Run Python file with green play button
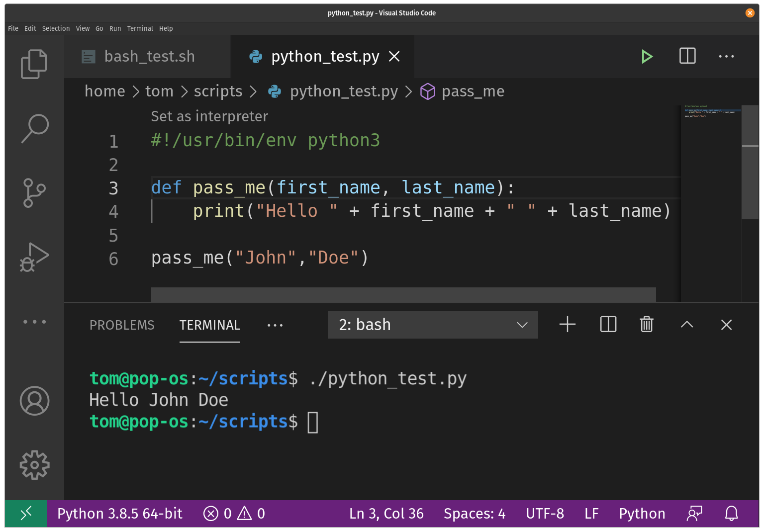This screenshot has width=764, height=532. [x=647, y=57]
